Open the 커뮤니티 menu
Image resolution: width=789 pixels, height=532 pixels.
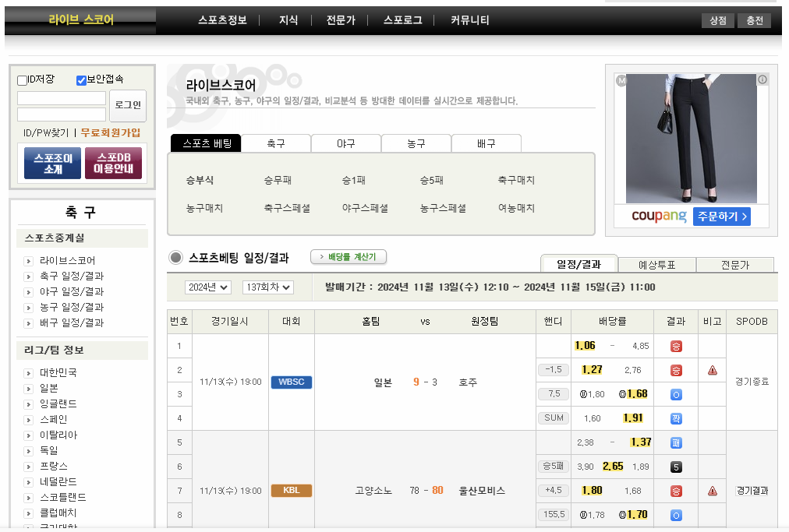[469, 21]
